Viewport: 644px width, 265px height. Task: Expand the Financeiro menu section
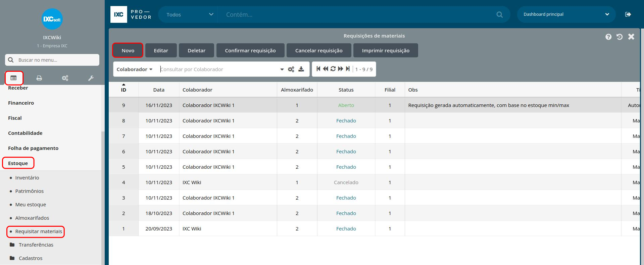21,103
